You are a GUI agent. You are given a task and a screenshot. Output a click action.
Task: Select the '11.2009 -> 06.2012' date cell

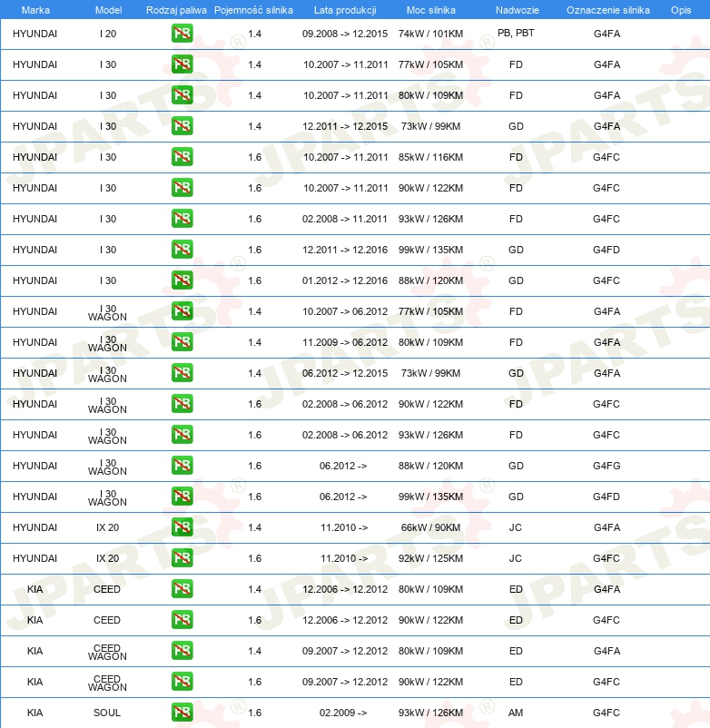coord(344,342)
